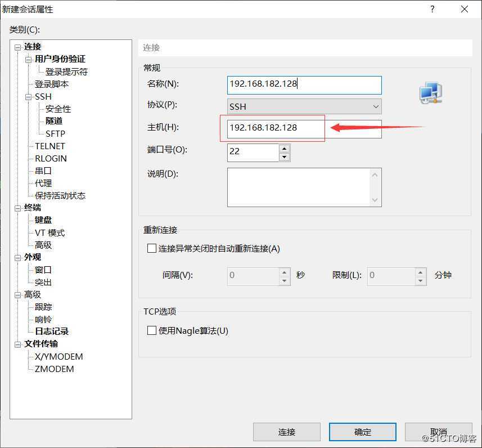The width and height of the screenshot is (482, 448).
Task: Click the 端口号 port field
Action: coord(253,153)
